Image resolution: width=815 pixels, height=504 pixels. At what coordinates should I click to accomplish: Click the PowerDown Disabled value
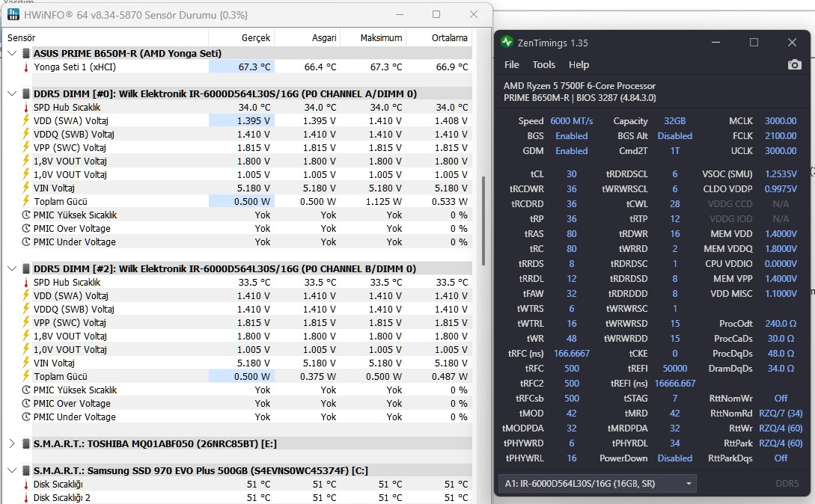674,458
